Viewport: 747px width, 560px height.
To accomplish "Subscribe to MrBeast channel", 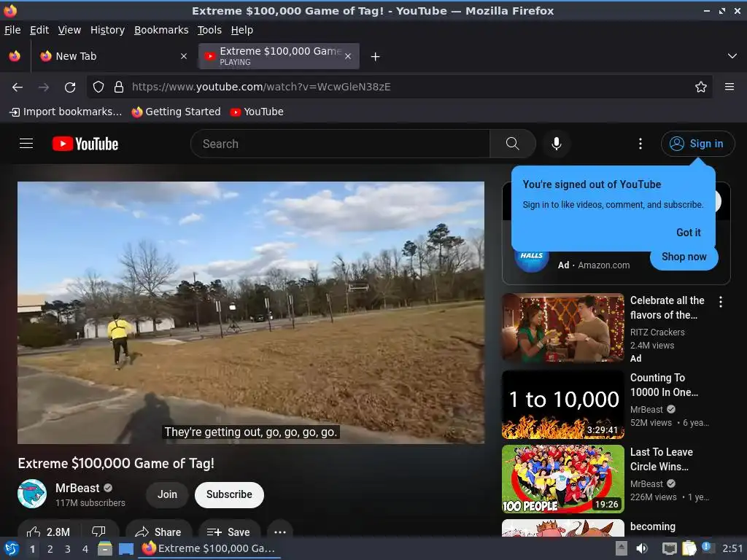I will (x=229, y=494).
